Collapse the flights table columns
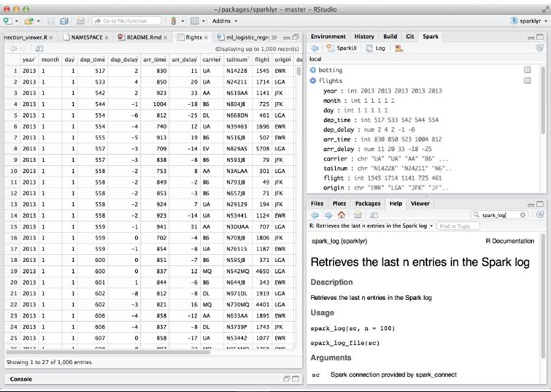 click(314, 80)
